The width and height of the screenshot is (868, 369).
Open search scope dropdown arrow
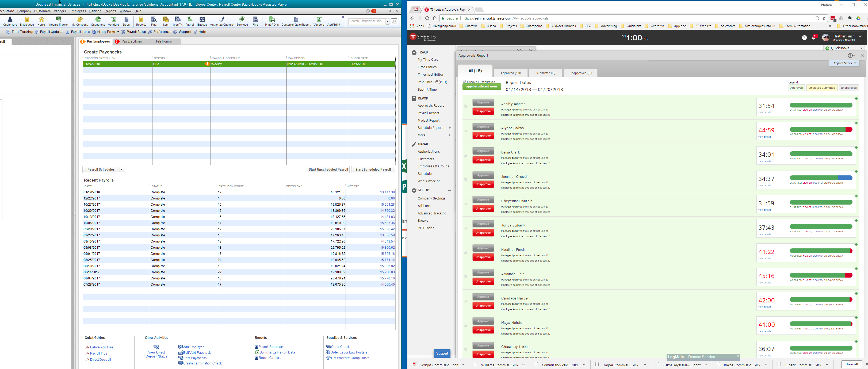[388, 21]
